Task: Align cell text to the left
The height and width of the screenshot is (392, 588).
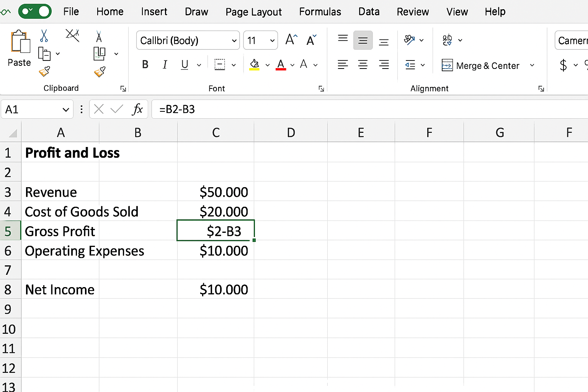Action: point(343,65)
